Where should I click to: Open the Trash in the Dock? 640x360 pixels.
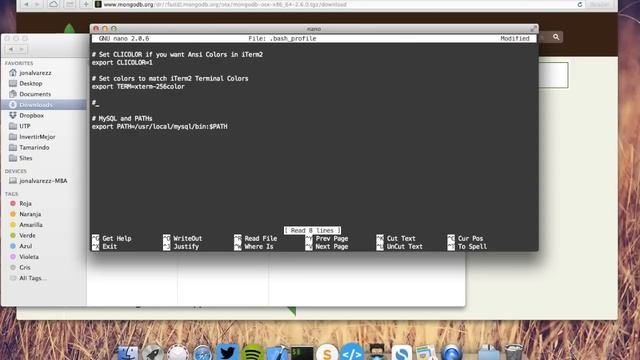pyautogui.click(x=513, y=353)
